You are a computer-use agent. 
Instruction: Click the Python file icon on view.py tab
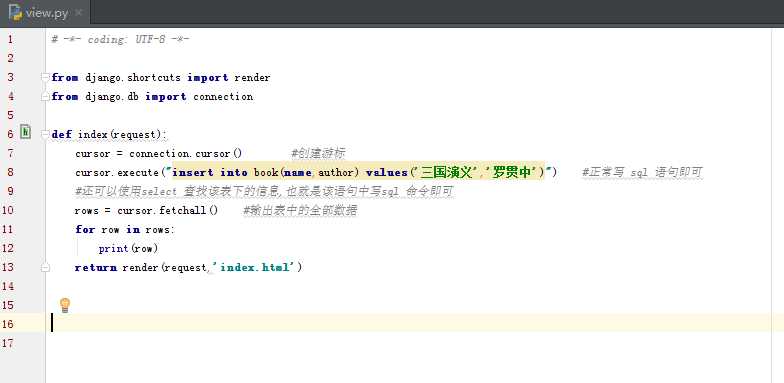[x=15, y=12]
